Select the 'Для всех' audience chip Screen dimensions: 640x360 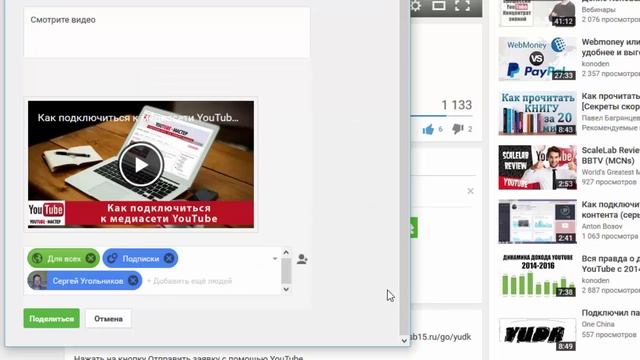pos(64,259)
